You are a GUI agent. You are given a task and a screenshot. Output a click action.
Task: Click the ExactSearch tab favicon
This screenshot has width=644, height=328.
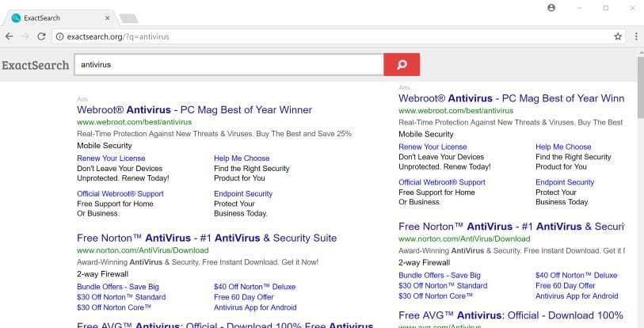[x=16, y=17]
